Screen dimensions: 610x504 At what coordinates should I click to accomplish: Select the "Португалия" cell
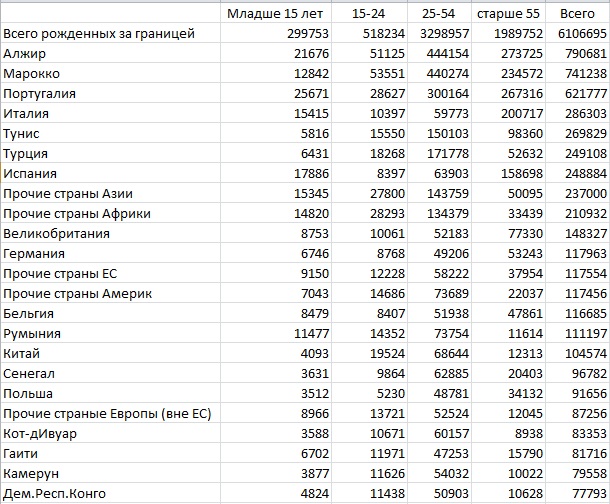pyautogui.click(x=40, y=94)
